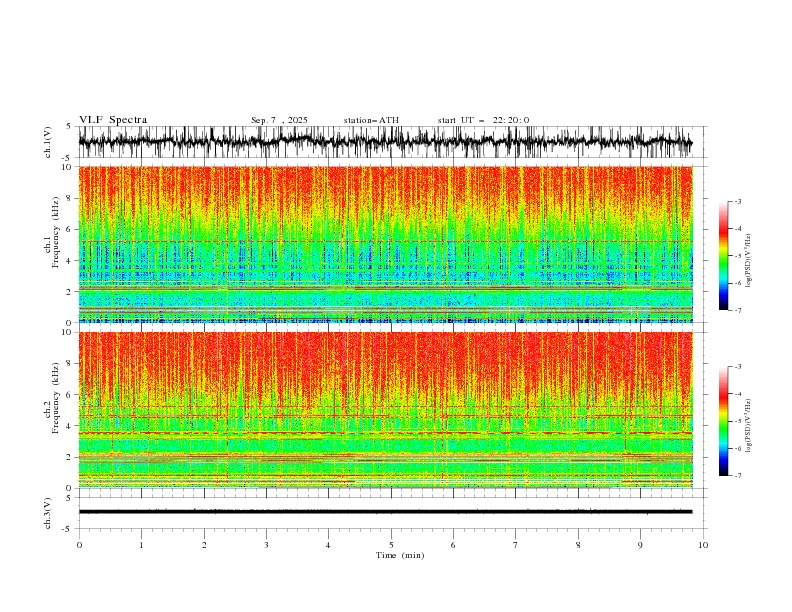The height and width of the screenshot is (612, 792).
Task: Click the ch.1 voltage waveform trace panel
Action: [392, 142]
